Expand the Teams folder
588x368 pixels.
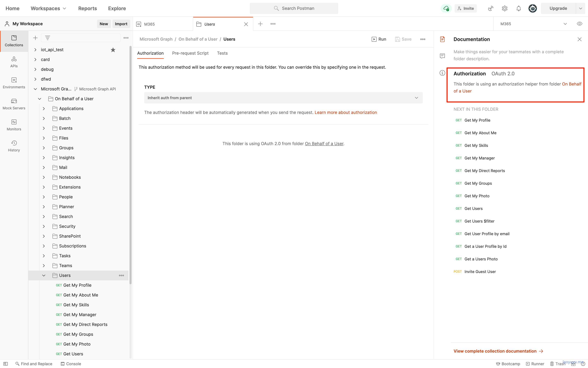[x=44, y=265]
